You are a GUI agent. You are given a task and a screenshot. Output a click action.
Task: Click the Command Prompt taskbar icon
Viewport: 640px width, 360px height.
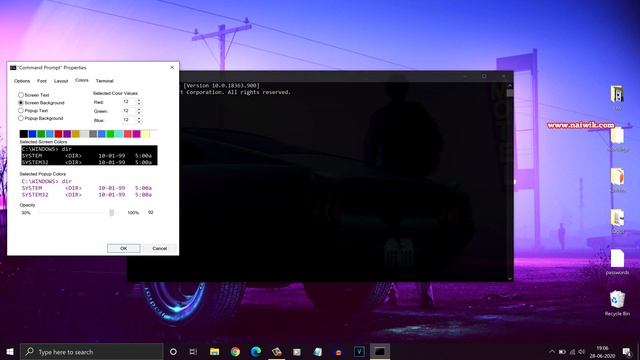click(x=380, y=351)
